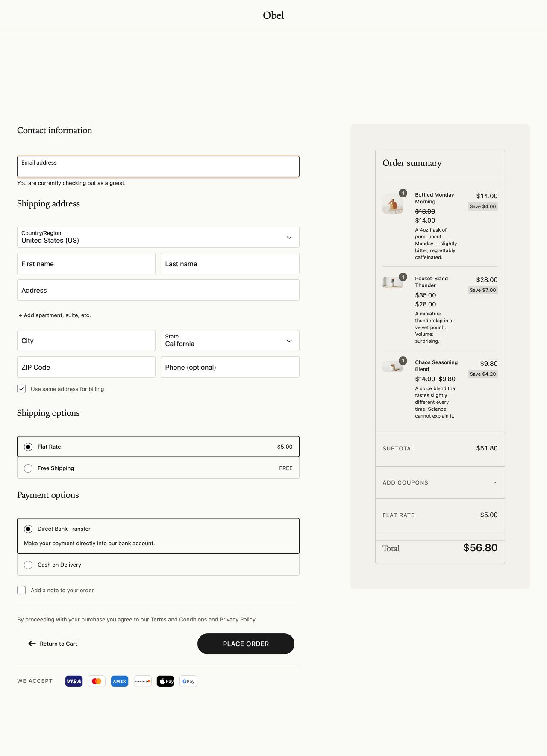
Task: Click the Discover card icon
Action: pyautogui.click(x=143, y=681)
